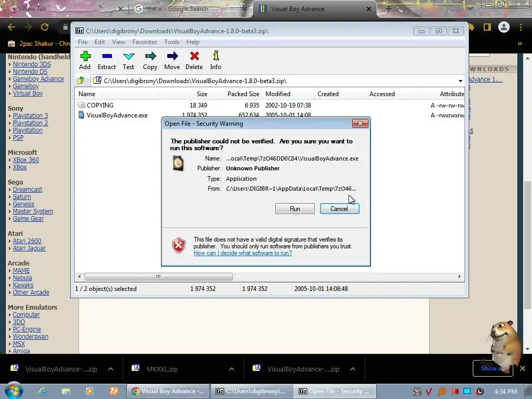Click the 7-Zip scroll right arrow
The width and height of the screenshot is (532, 399).
coord(459,276)
